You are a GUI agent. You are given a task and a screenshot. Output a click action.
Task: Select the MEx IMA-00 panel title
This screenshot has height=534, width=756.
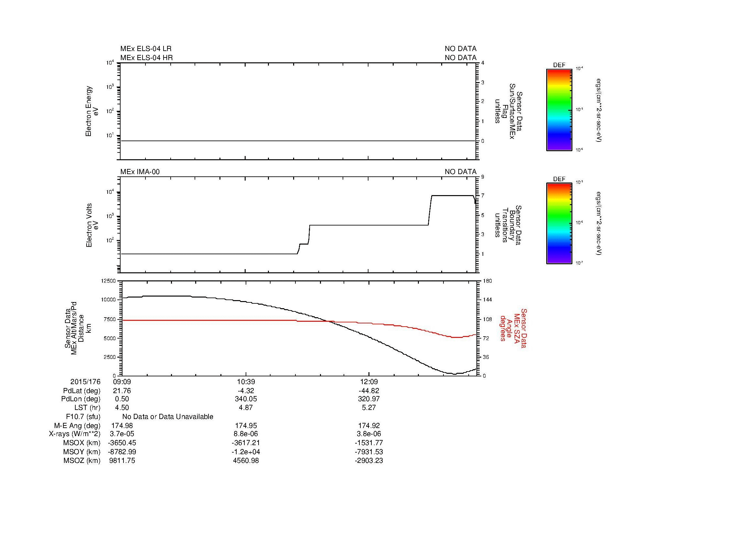[x=140, y=172]
